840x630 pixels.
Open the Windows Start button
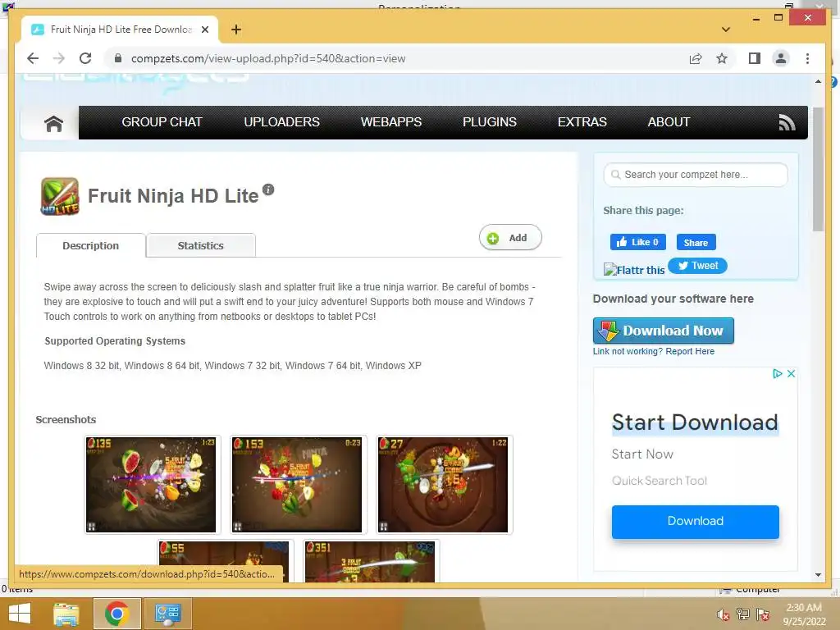point(20,614)
